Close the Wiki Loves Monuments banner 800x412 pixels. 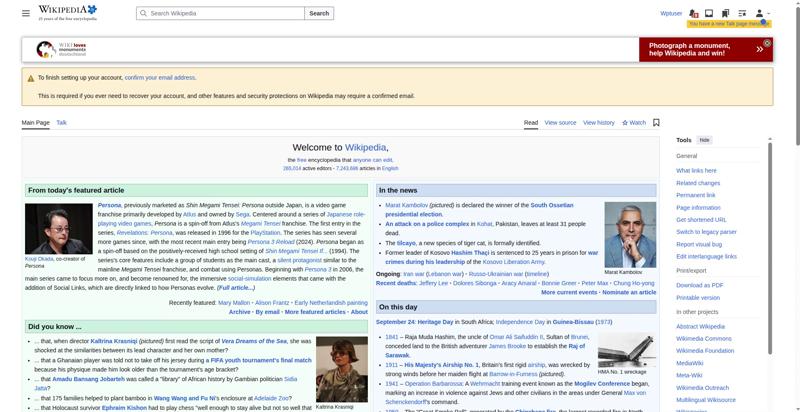767,43
